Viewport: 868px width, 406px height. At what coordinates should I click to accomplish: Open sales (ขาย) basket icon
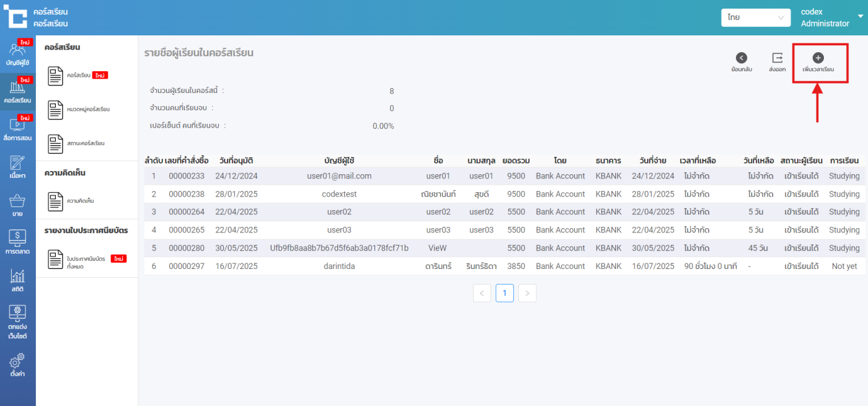click(17, 205)
